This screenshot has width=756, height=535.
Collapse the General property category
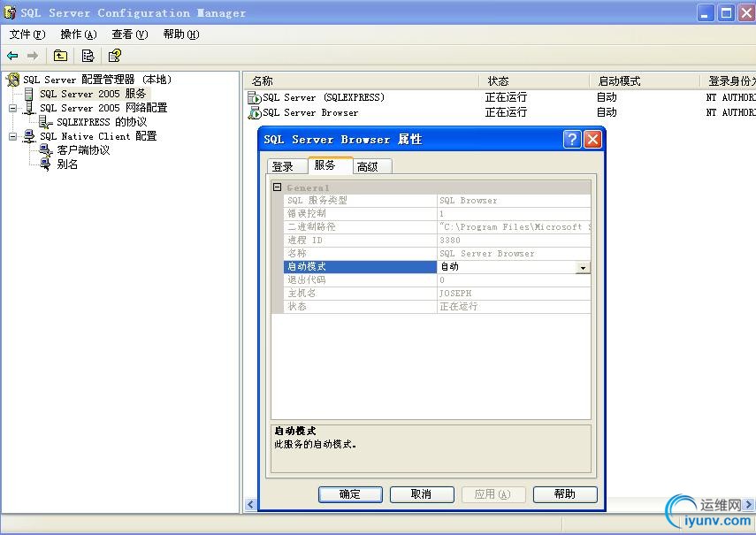278,187
